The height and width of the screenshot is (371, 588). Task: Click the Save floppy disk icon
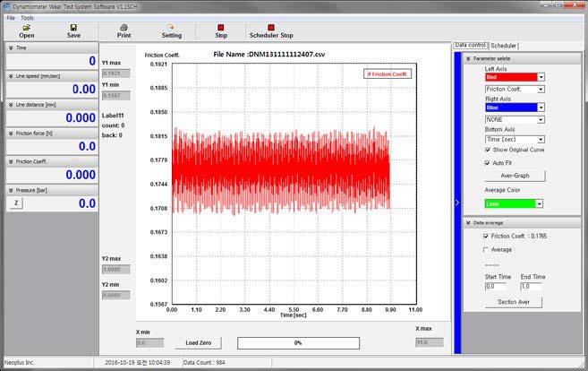pyautogui.click(x=73, y=28)
